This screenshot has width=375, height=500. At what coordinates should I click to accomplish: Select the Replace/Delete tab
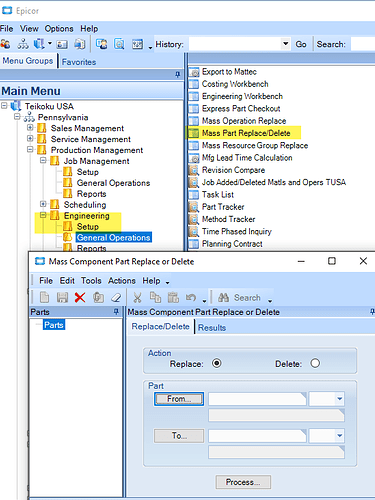[x=160, y=327]
